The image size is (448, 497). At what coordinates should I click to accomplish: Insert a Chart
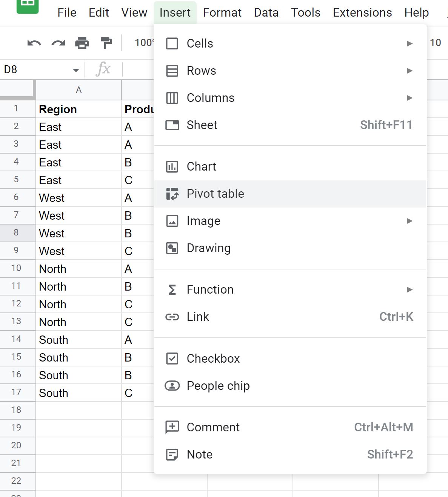pyautogui.click(x=201, y=166)
